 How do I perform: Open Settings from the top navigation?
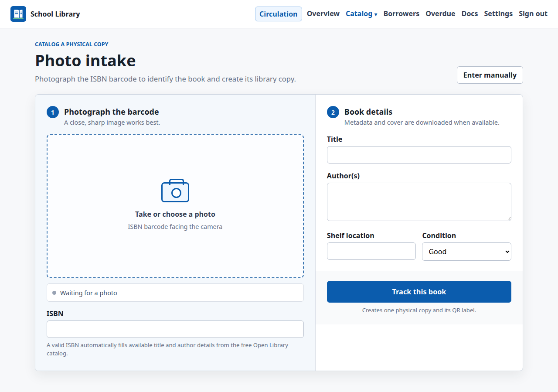pos(498,14)
